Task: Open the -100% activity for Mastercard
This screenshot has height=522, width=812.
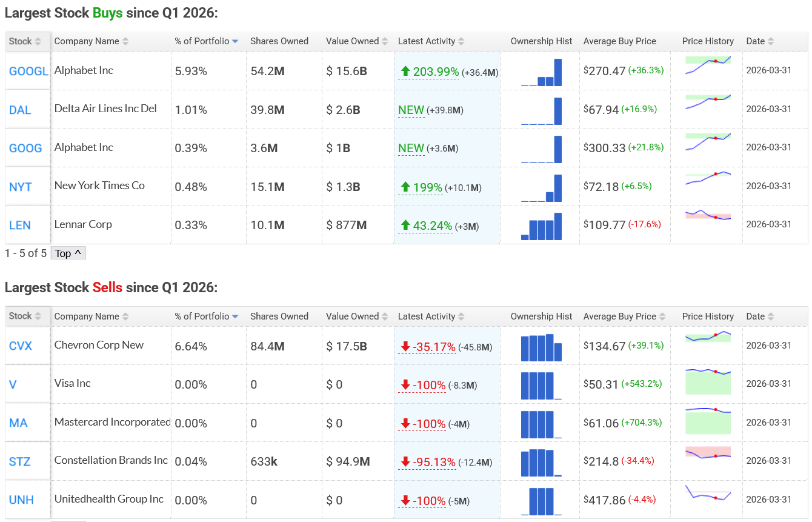Action: pyautogui.click(x=422, y=424)
